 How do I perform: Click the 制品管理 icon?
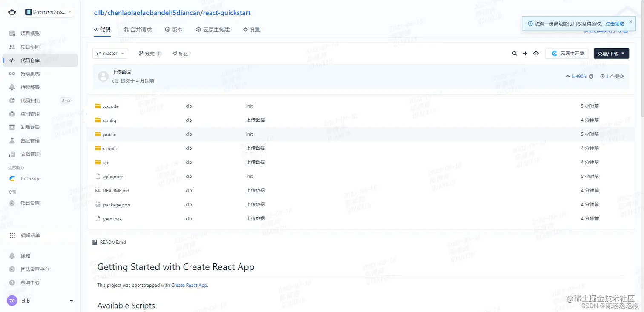pyautogui.click(x=12, y=127)
